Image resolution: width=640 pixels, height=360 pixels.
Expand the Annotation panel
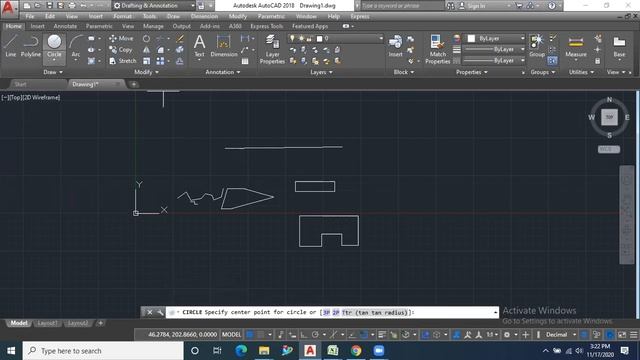click(x=223, y=72)
